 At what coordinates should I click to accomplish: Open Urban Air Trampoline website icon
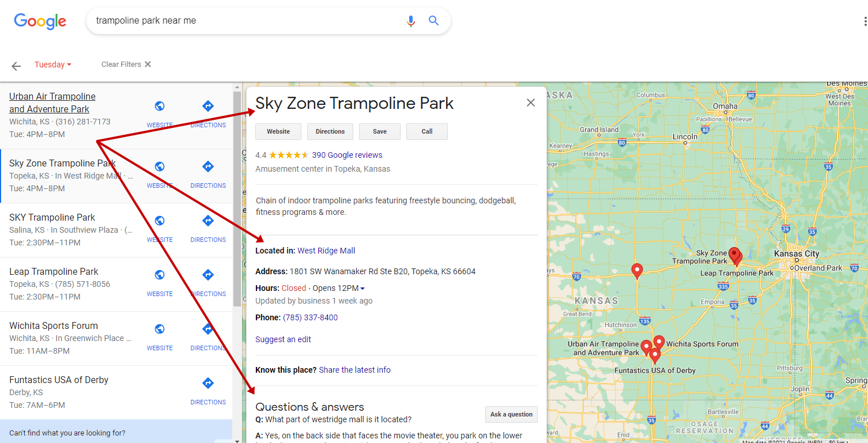point(160,106)
